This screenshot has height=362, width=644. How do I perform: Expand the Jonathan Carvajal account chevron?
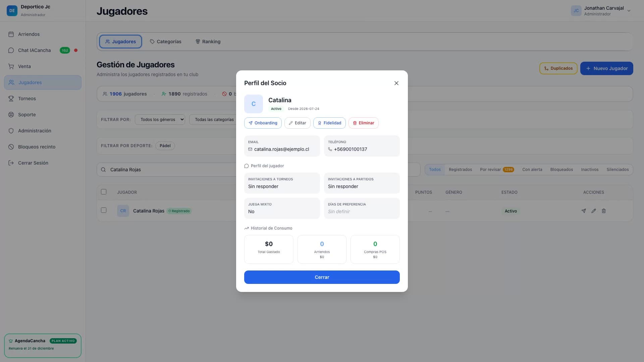tap(629, 11)
